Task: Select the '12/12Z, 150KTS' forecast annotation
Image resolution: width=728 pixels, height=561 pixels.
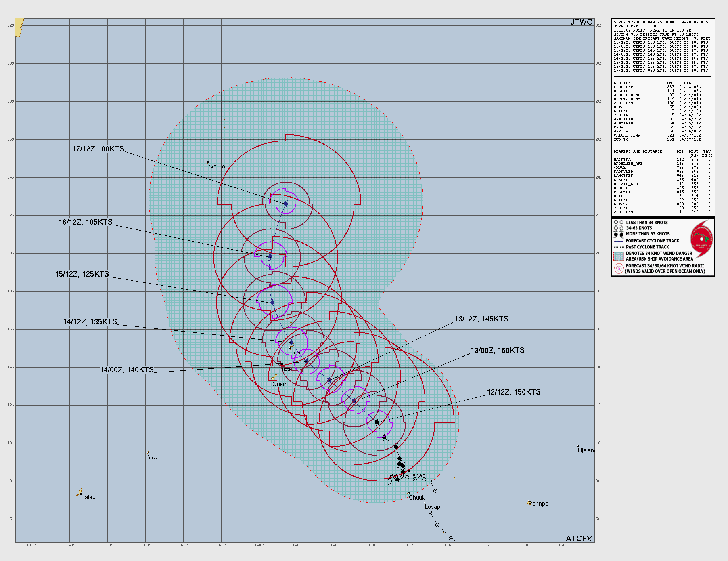Action: coord(514,391)
